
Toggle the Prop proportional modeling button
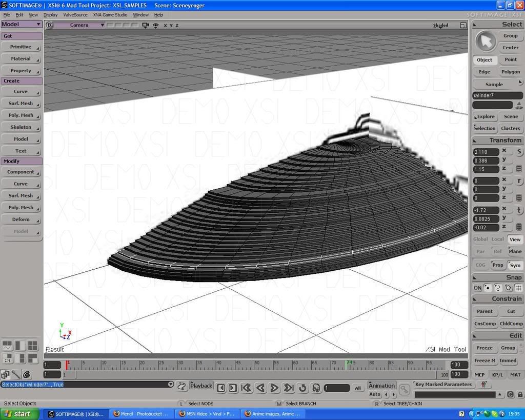tap(497, 265)
